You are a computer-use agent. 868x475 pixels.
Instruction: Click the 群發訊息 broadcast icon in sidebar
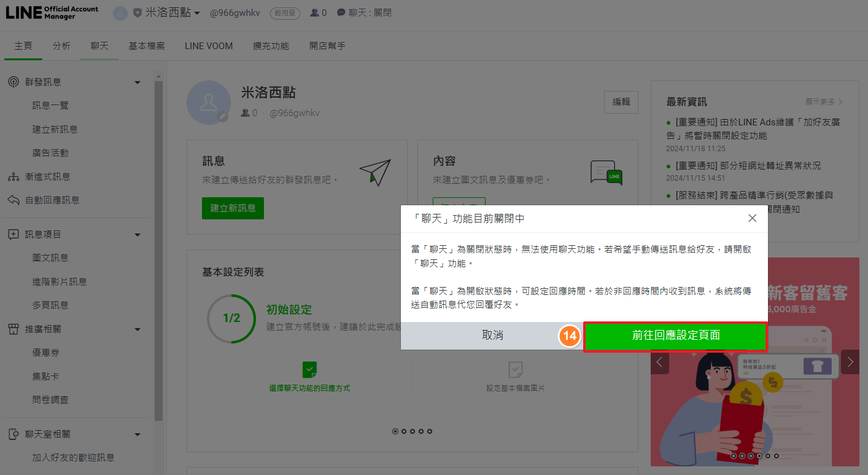point(14,82)
